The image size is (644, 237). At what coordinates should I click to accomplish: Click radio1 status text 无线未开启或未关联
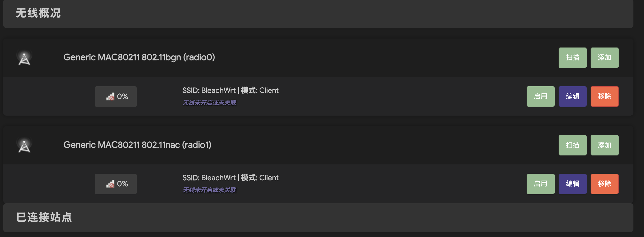click(x=209, y=190)
